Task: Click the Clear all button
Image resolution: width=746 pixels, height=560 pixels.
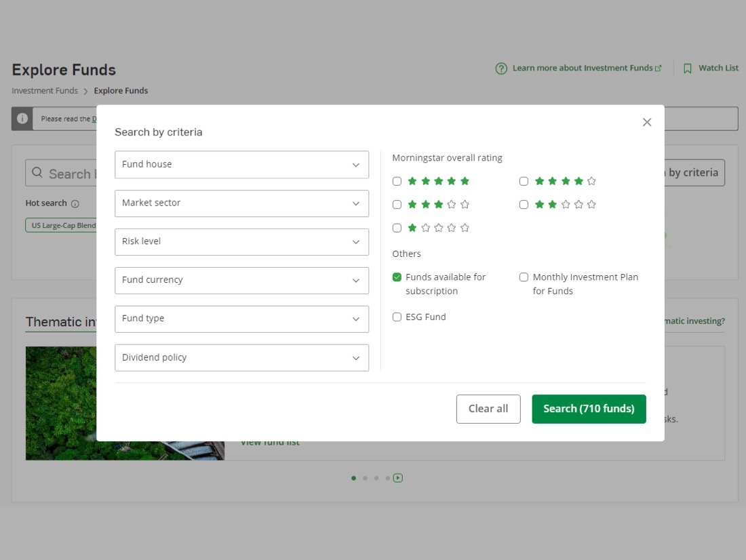Action: (x=488, y=409)
